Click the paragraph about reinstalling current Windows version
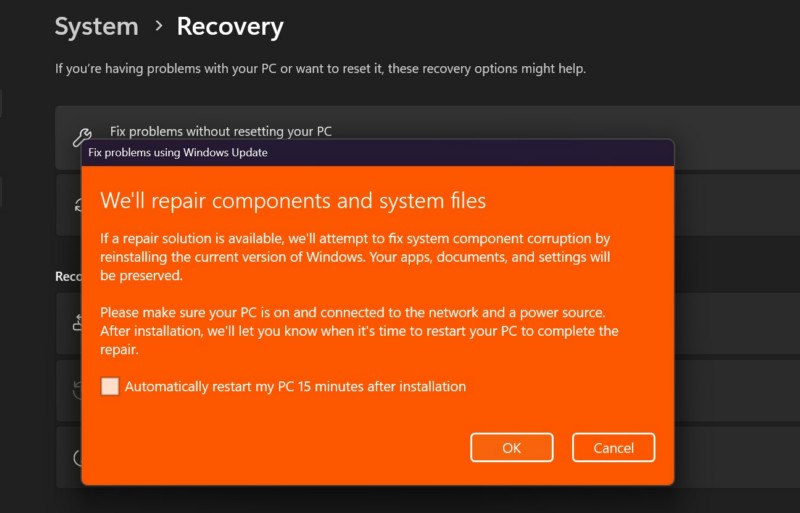The image size is (800, 513). (x=355, y=257)
